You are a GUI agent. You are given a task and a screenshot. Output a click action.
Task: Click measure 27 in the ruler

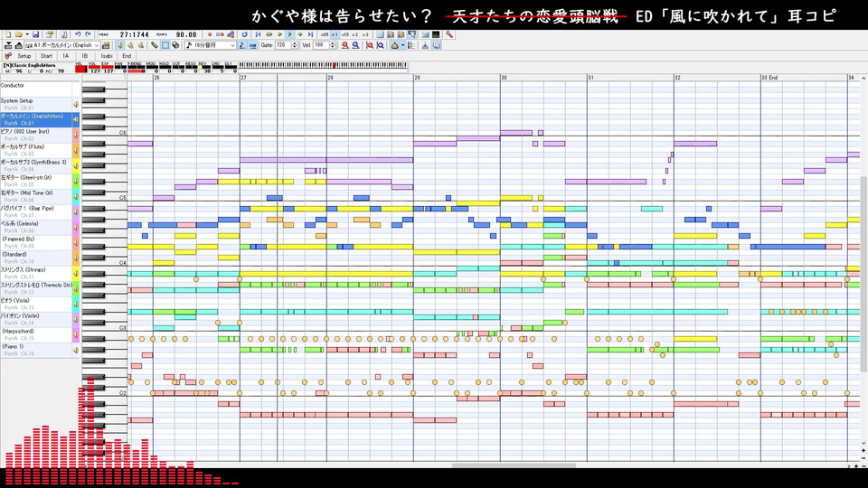click(x=243, y=78)
